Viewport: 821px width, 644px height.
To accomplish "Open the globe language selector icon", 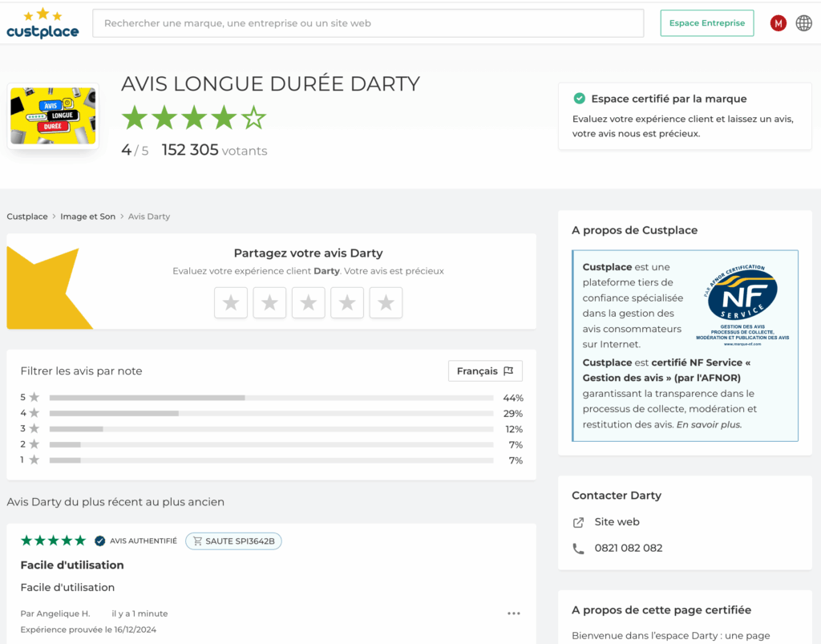I will click(x=803, y=23).
